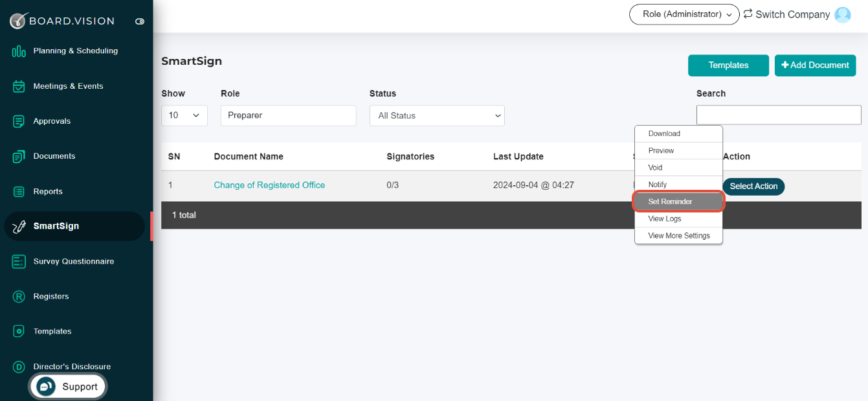This screenshot has width=868, height=401.
Task: Open the All Status dropdown
Action: point(437,115)
